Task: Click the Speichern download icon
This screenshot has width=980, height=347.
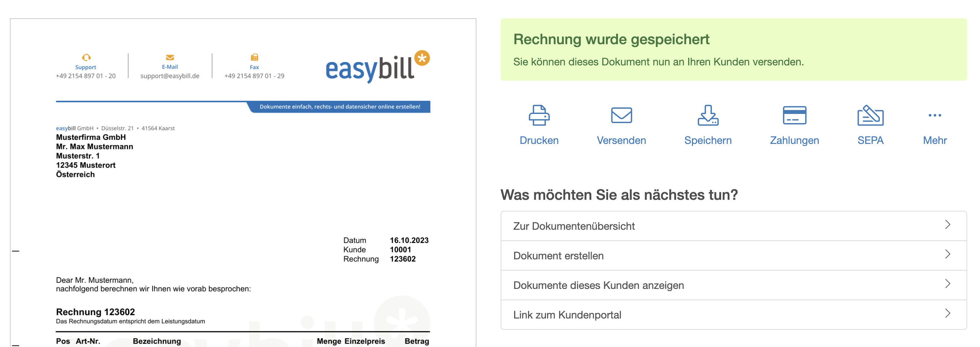Action: 707,115
